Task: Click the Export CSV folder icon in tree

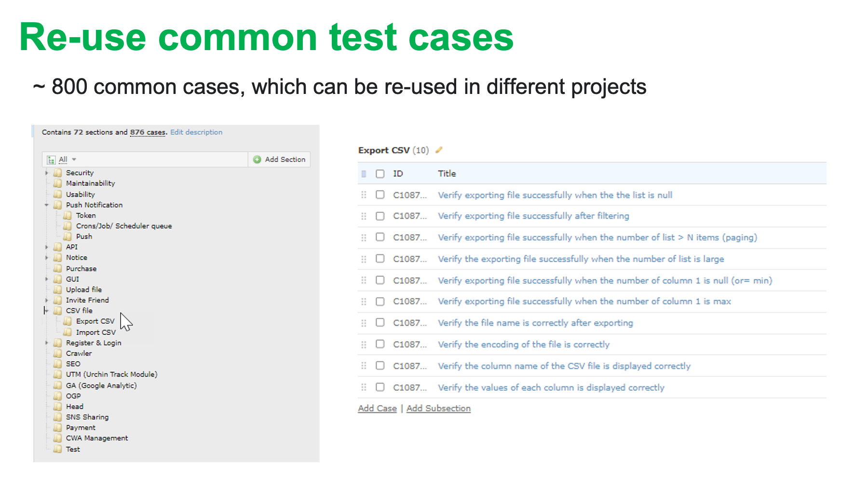Action: (68, 321)
